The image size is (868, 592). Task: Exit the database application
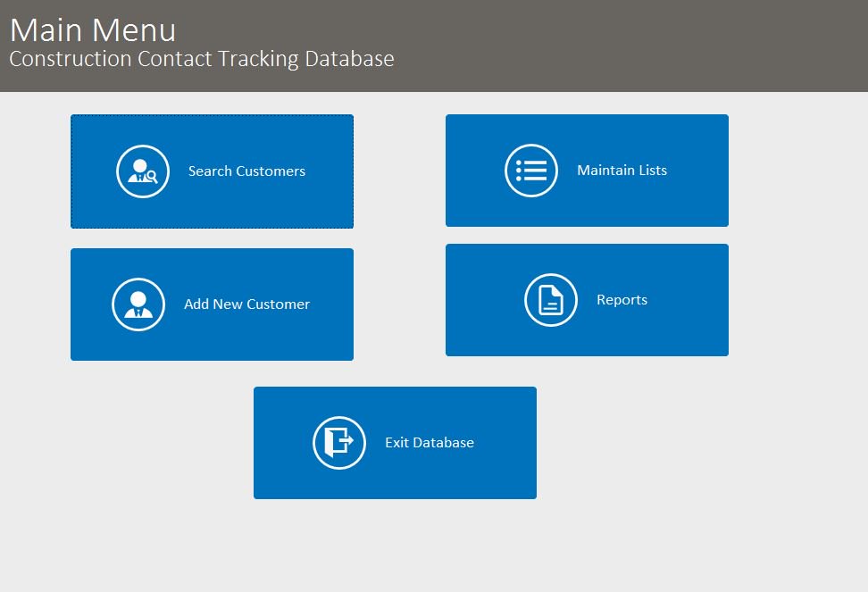(396, 442)
